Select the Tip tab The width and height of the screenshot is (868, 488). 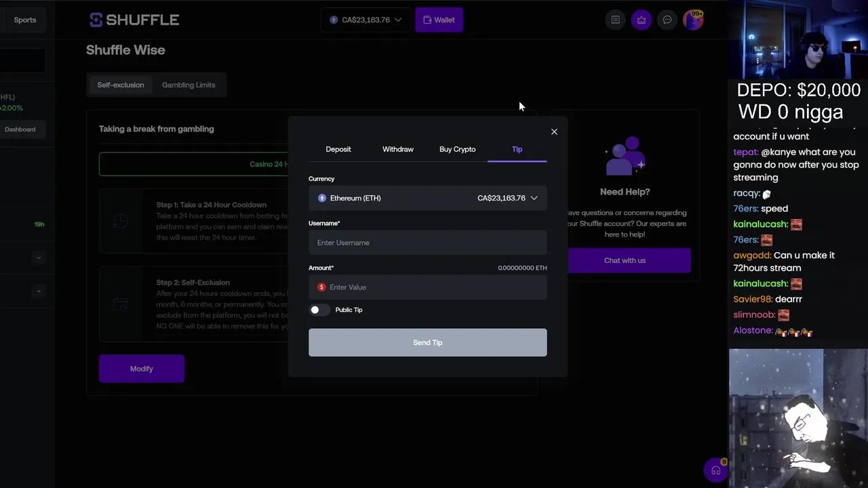click(x=517, y=149)
